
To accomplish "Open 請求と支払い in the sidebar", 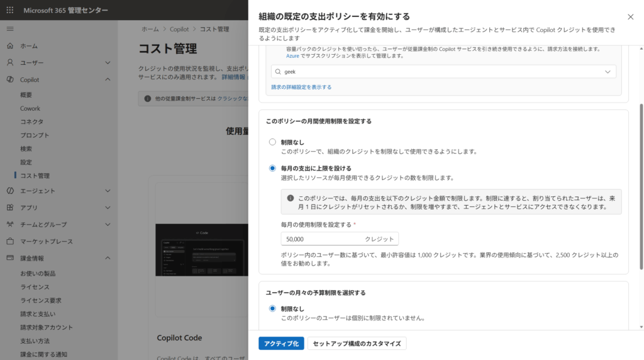I will coord(38,314).
